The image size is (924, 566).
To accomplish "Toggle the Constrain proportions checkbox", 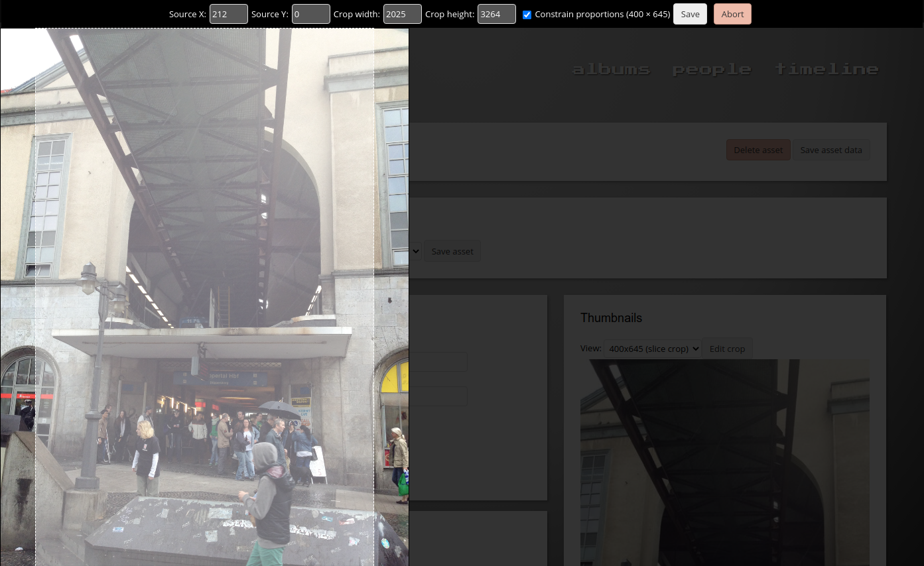I will 527,15.
